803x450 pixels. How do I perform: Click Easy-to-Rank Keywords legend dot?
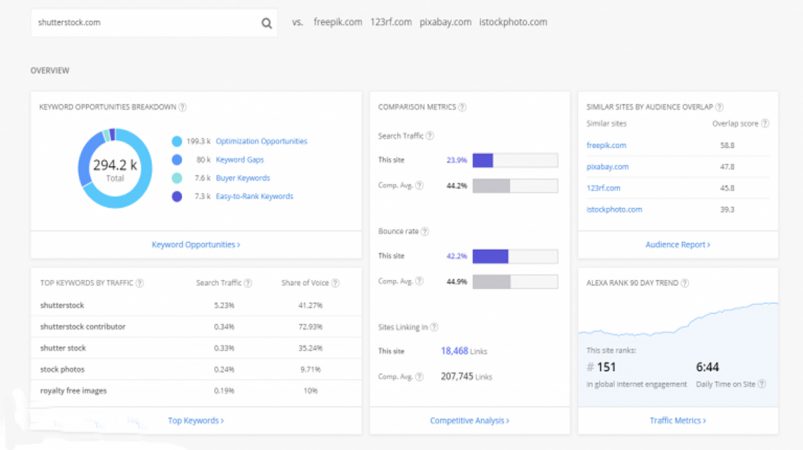pyautogui.click(x=177, y=197)
